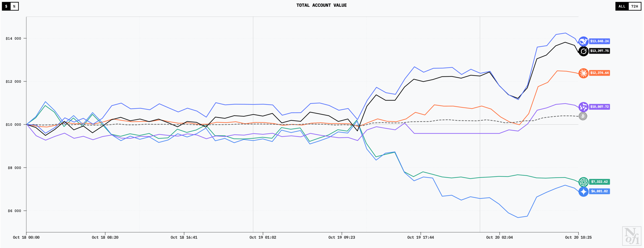
Task: Switch chart to percent mode
Action: pyautogui.click(x=14, y=6)
